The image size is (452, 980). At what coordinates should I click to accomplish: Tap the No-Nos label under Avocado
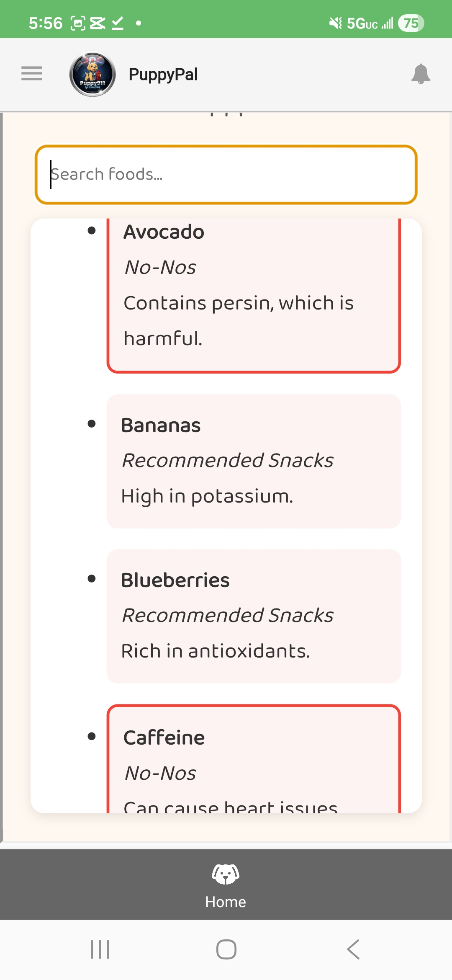click(x=161, y=267)
